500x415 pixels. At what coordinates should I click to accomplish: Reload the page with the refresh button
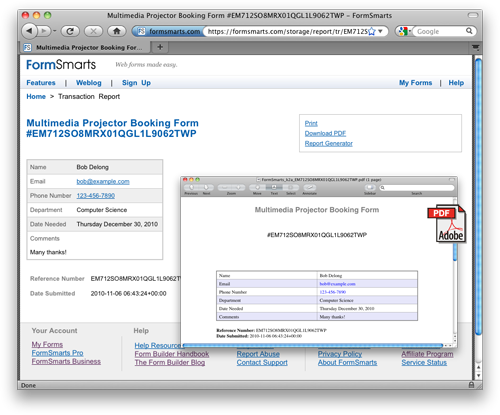click(70, 31)
